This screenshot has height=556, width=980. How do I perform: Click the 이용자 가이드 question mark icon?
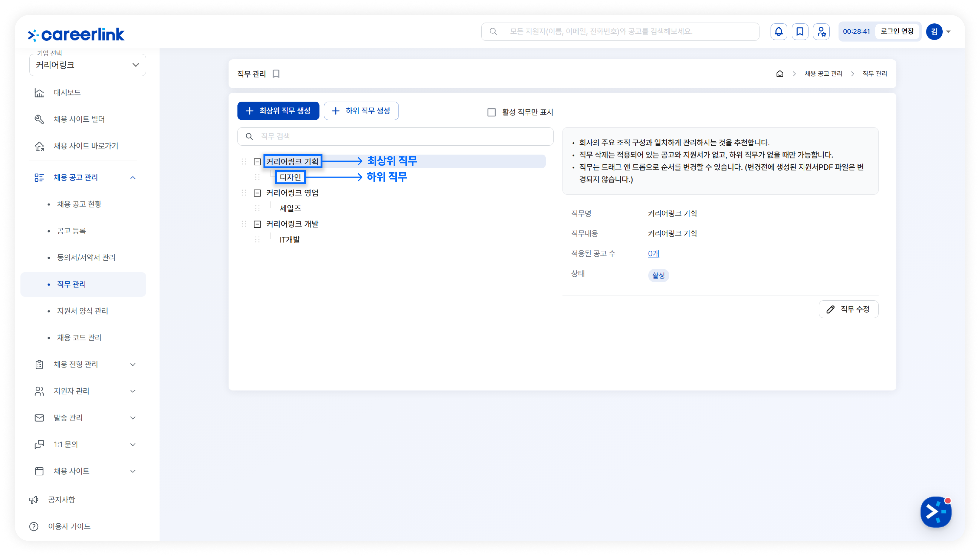coord(34,527)
